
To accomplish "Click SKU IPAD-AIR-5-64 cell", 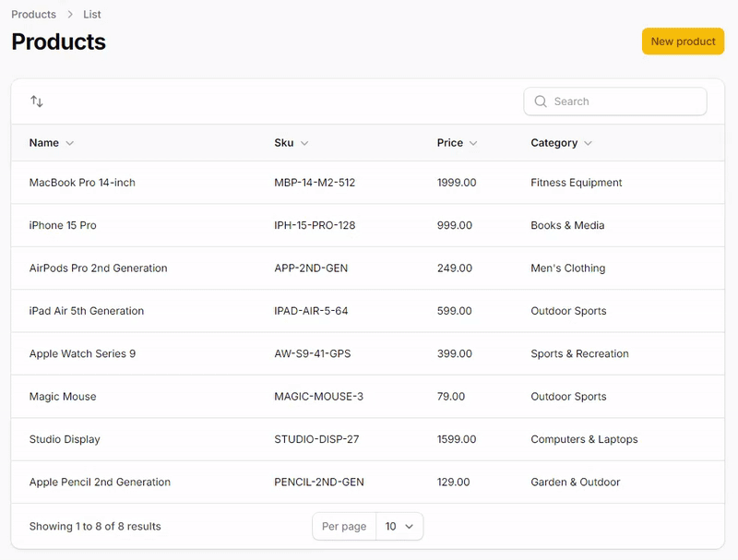I will click(x=311, y=311).
